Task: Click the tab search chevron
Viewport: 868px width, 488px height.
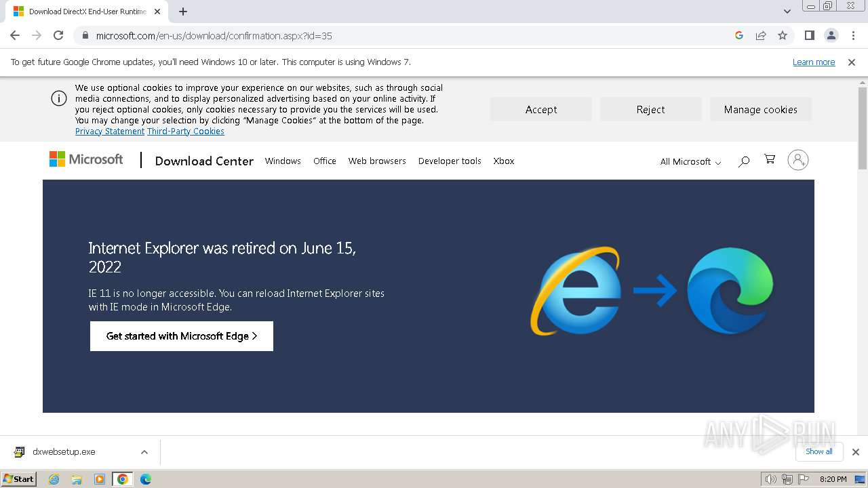Action: (787, 12)
